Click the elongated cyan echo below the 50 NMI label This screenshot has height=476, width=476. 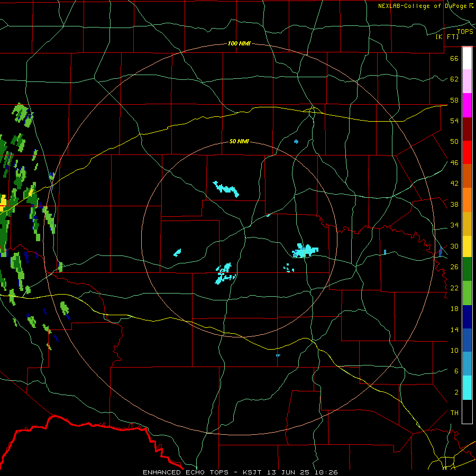pyautogui.click(x=226, y=189)
